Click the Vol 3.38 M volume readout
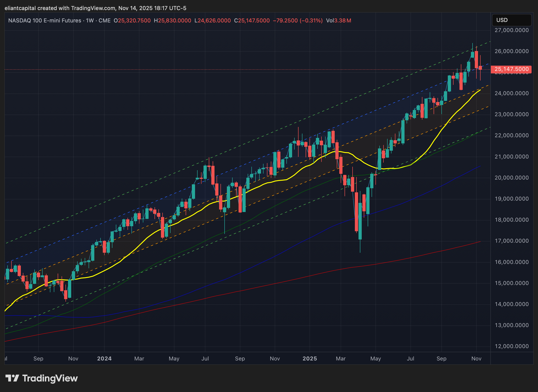 338,21
